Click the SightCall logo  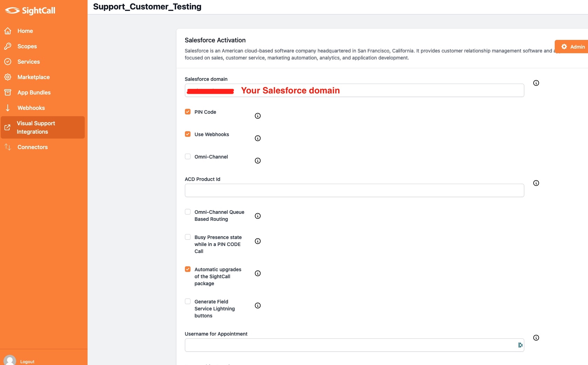[x=30, y=10]
